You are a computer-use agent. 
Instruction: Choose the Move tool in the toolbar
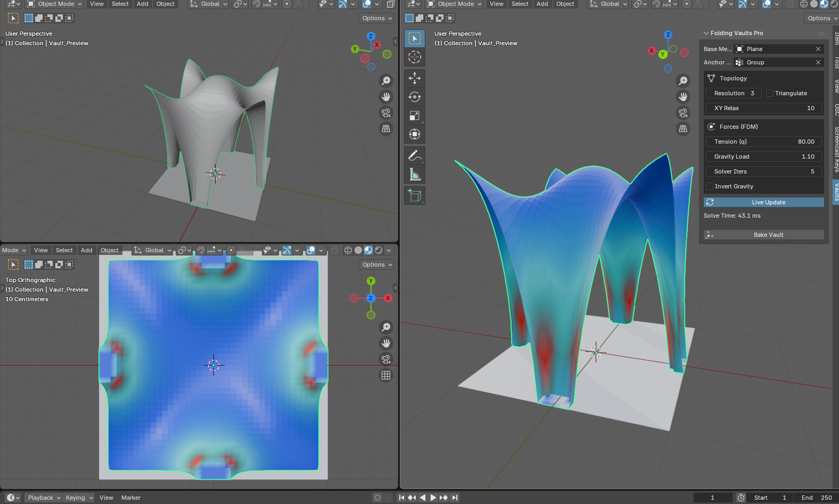pyautogui.click(x=415, y=78)
